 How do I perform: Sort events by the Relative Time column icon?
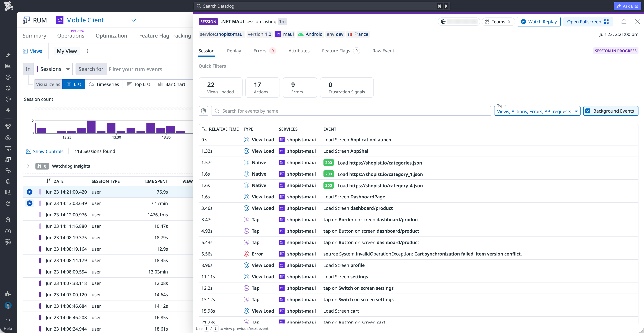point(204,129)
